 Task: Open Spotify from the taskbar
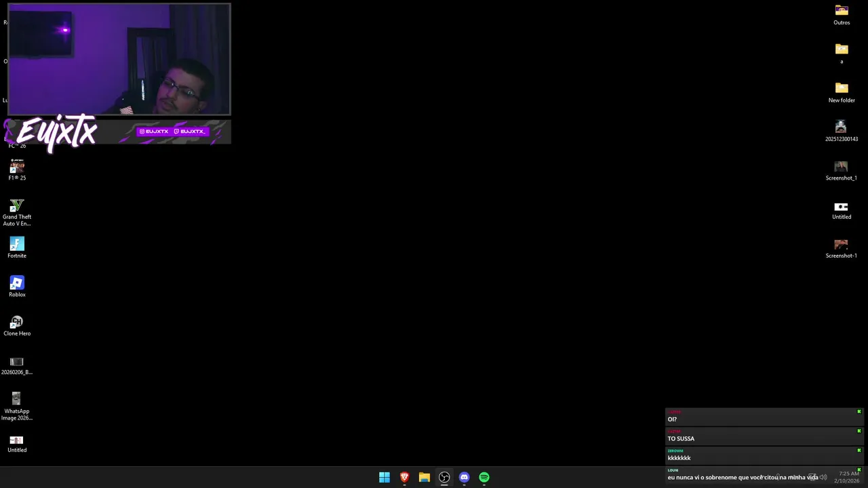coord(484,477)
